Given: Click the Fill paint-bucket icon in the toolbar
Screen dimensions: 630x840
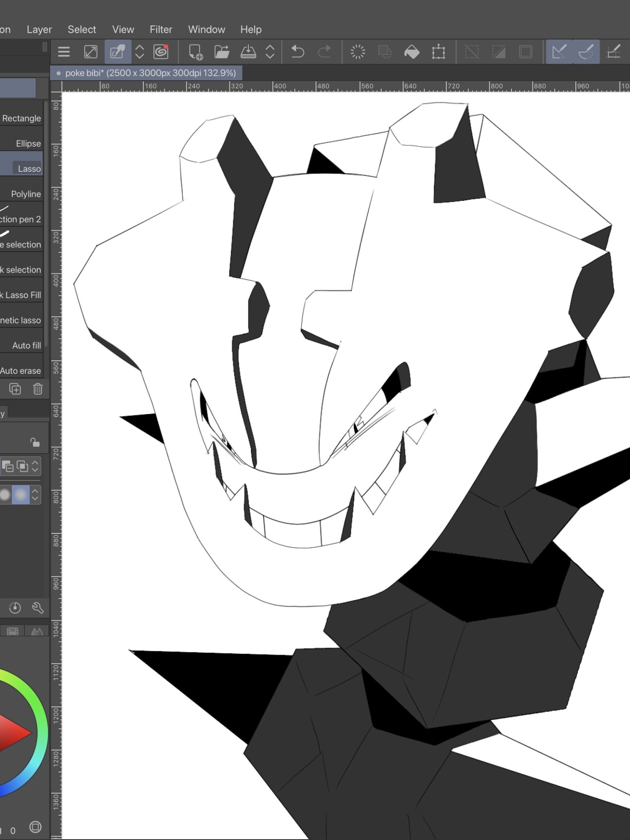Looking at the screenshot, I should (x=411, y=52).
